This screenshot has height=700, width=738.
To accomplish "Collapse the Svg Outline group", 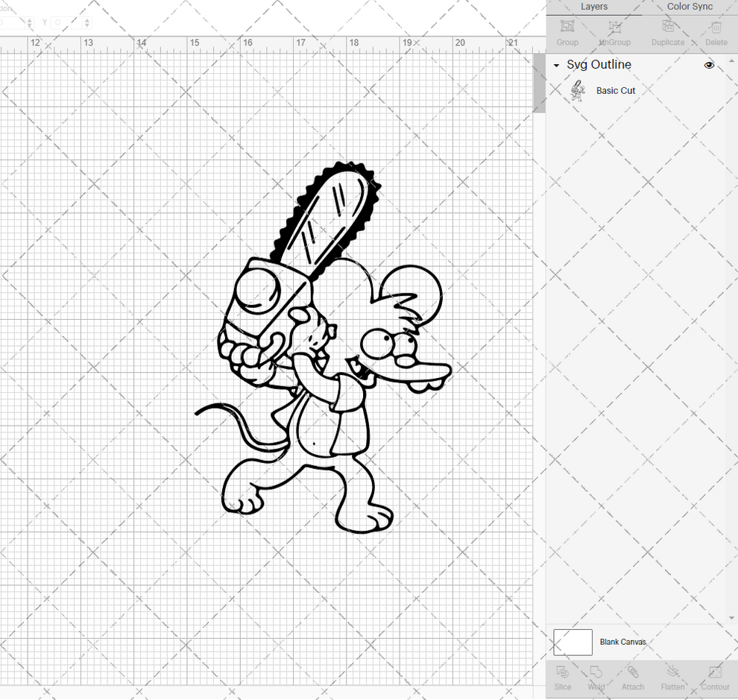I will 555,65.
